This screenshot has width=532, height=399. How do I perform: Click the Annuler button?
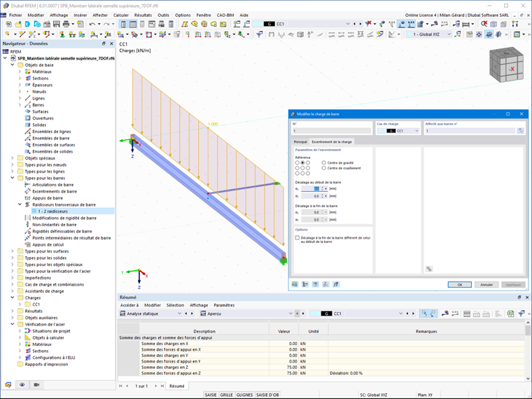(x=486, y=285)
